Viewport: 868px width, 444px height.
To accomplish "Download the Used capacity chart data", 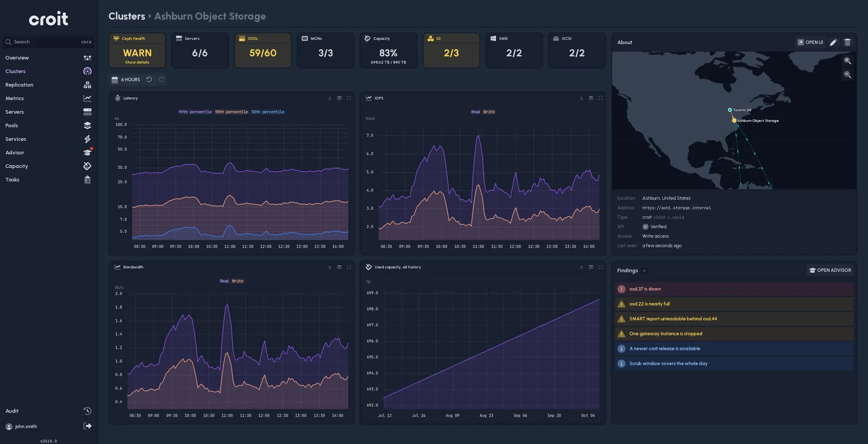I will pos(581,267).
